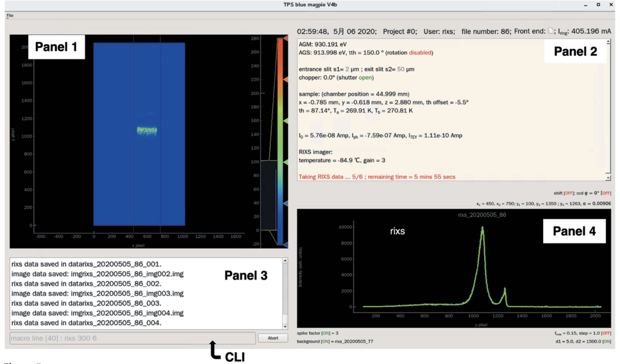Open the File menu
Viewport: 620px width, 364px height.
[x=10, y=15]
